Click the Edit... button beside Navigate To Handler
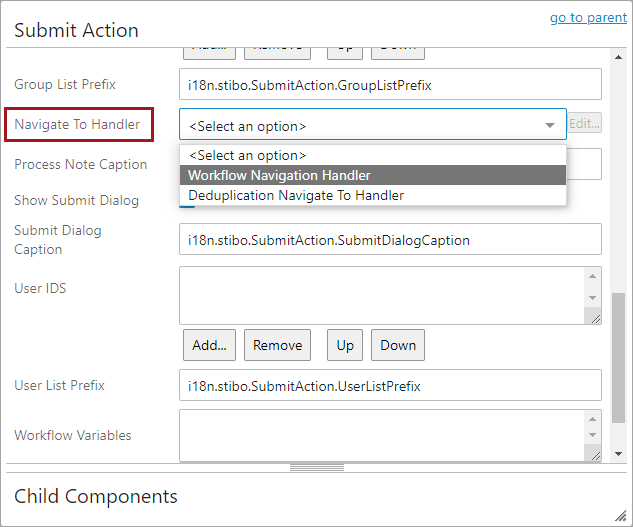The image size is (633, 527). [x=584, y=124]
